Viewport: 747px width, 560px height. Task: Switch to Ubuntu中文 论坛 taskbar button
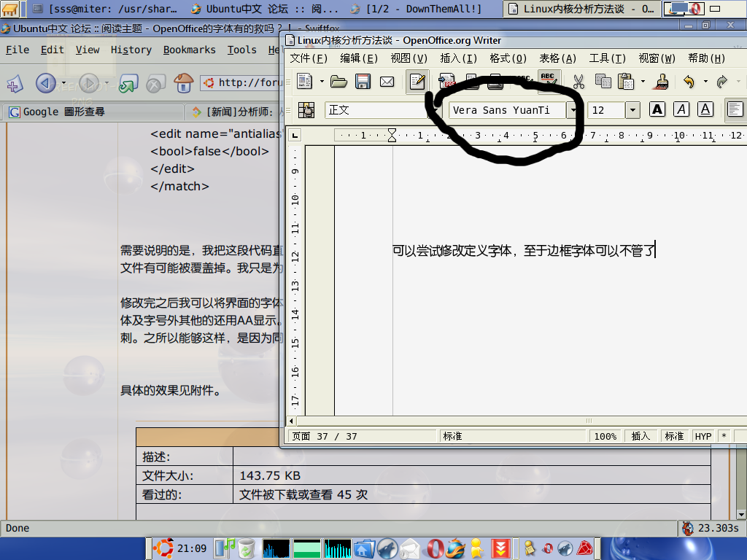[x=265, y=9]
